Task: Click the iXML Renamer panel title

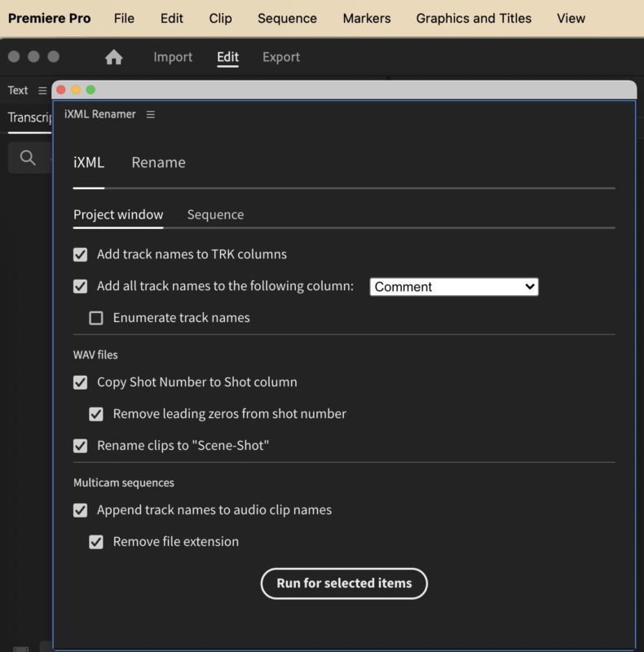Action: click(99, 114)
